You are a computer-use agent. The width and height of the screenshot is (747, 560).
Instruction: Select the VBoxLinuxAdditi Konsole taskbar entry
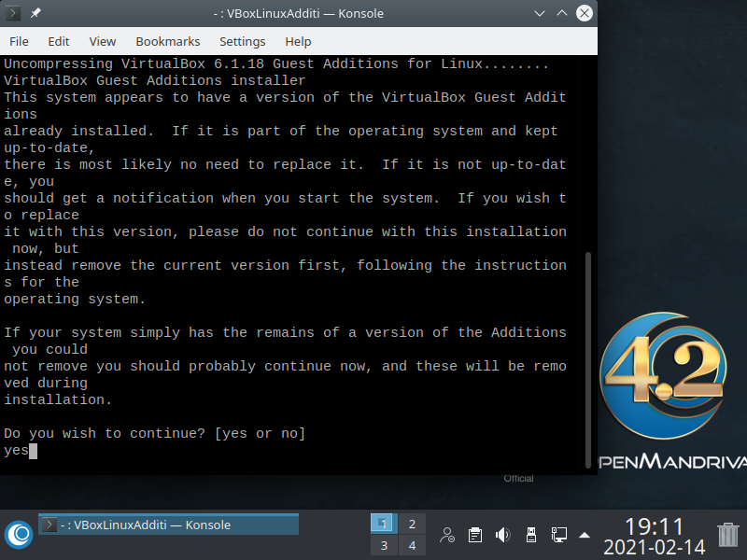point(168,525)
